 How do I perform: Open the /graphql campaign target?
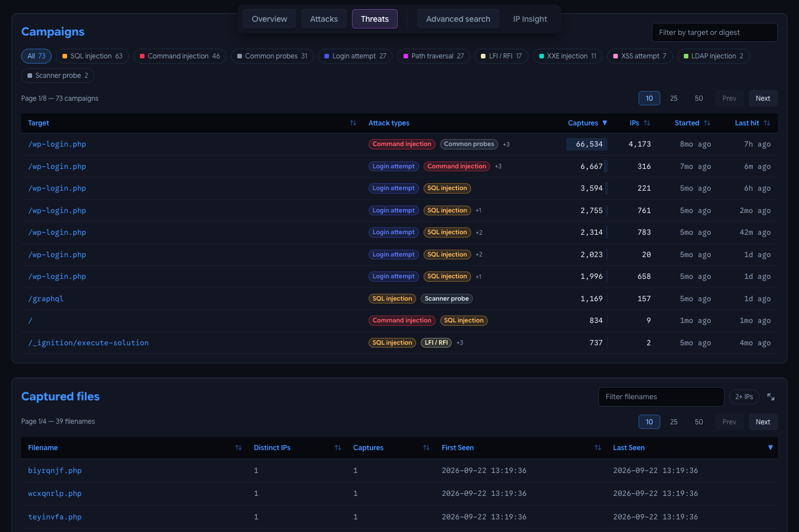point(46,299)
